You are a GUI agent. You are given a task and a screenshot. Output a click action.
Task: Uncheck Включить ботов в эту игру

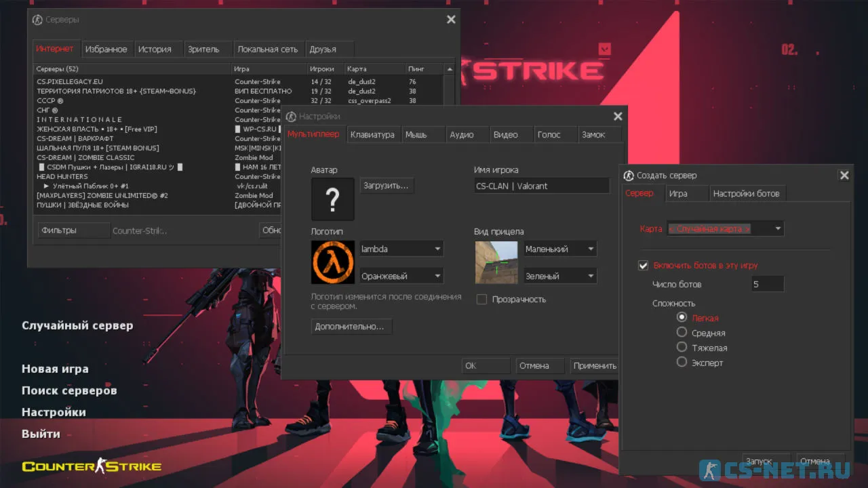pos(644,266)
